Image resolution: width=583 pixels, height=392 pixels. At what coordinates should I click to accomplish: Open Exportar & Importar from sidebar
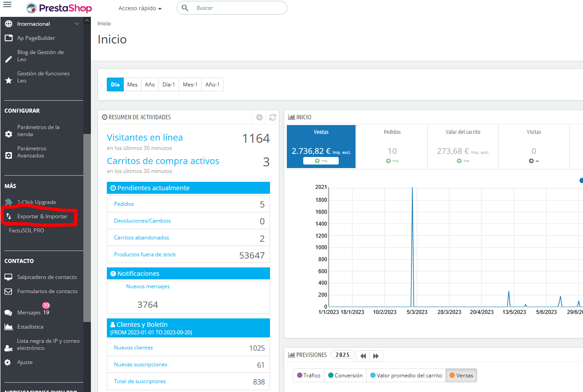[x=42, y=216]
